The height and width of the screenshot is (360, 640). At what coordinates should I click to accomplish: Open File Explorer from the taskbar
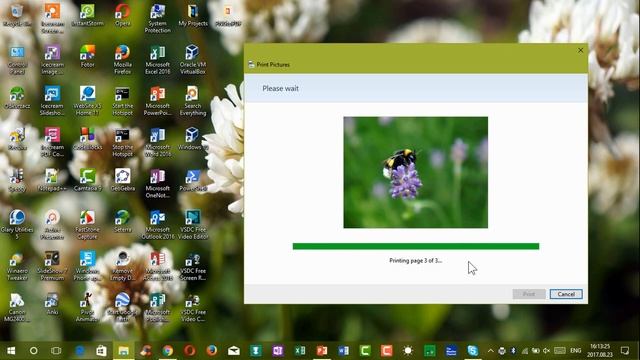[x=124, y=351]
